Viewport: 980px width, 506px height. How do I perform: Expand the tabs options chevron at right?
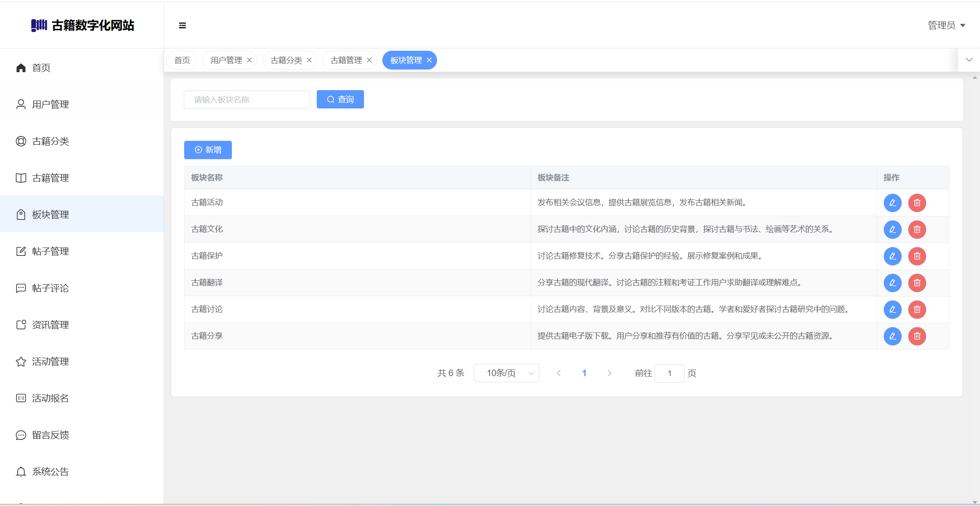[x=969, y=60]
